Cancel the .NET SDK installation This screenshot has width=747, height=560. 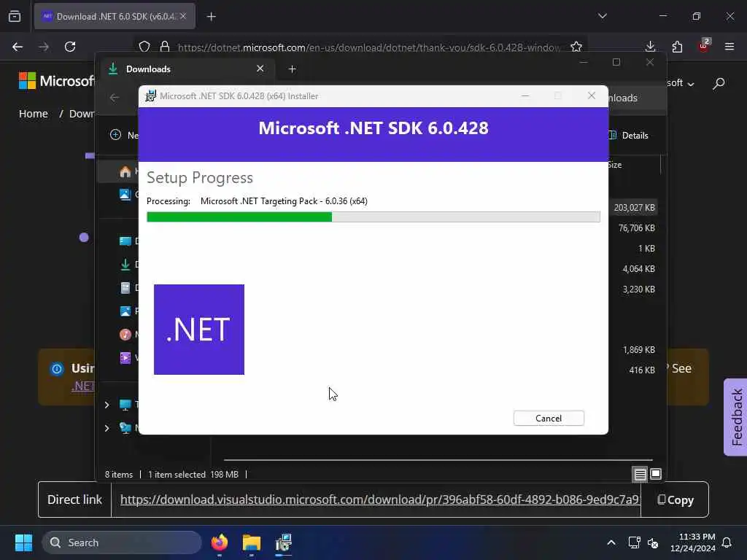[x=549, y=418]
